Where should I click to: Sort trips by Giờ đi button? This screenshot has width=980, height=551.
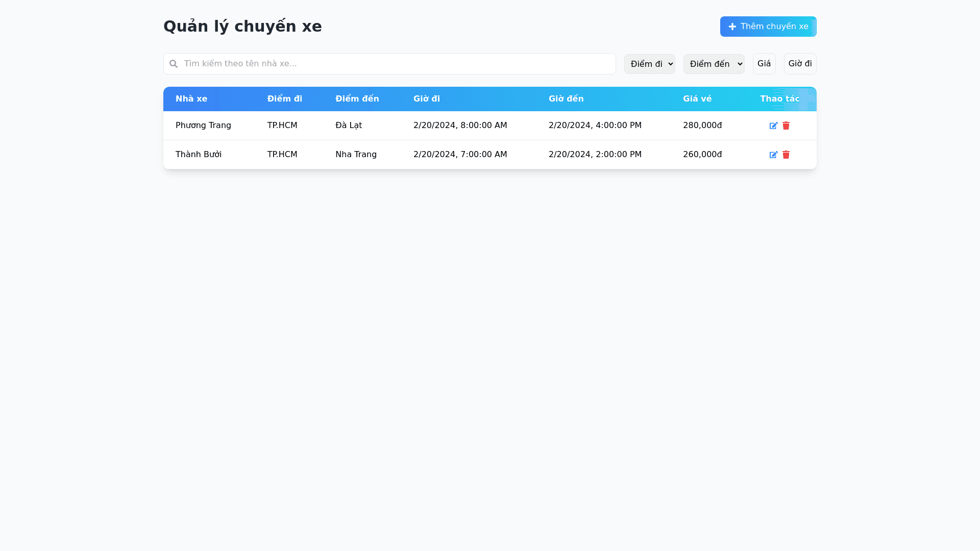pyautogui.click(x=799, y=64)
